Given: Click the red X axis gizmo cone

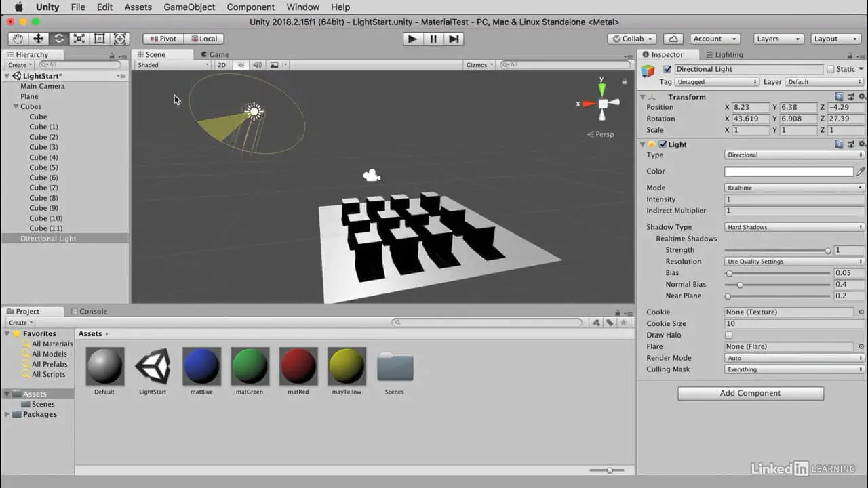Looking at the screenshot, I should (x=588, y=104).
